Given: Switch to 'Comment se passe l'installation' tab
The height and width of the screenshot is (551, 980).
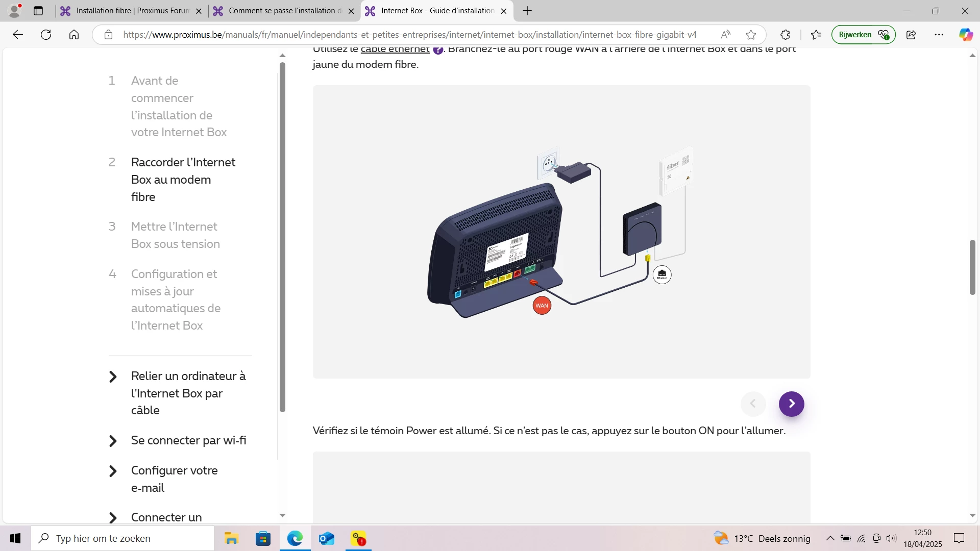Looking at the screenshot, I should (284, 11).
